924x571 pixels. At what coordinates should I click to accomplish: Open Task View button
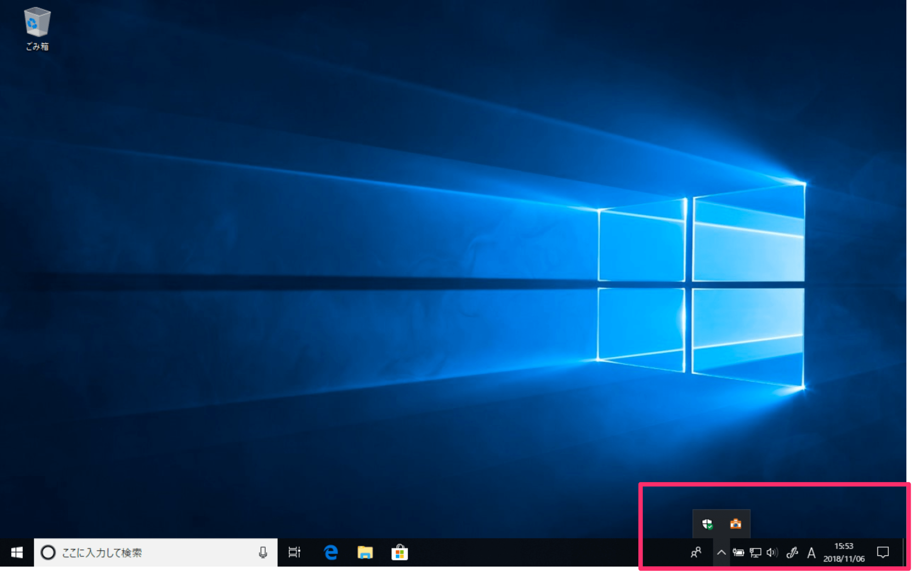coord(294,552)
